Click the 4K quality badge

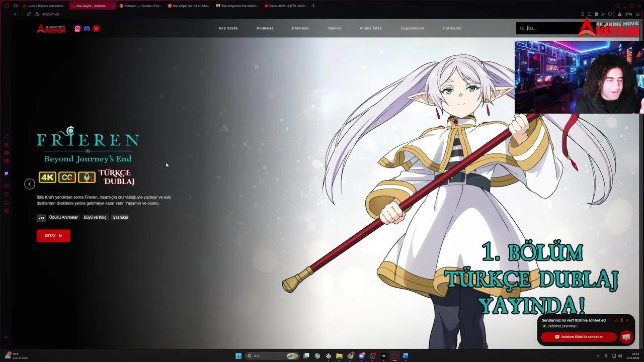point(48,177)
